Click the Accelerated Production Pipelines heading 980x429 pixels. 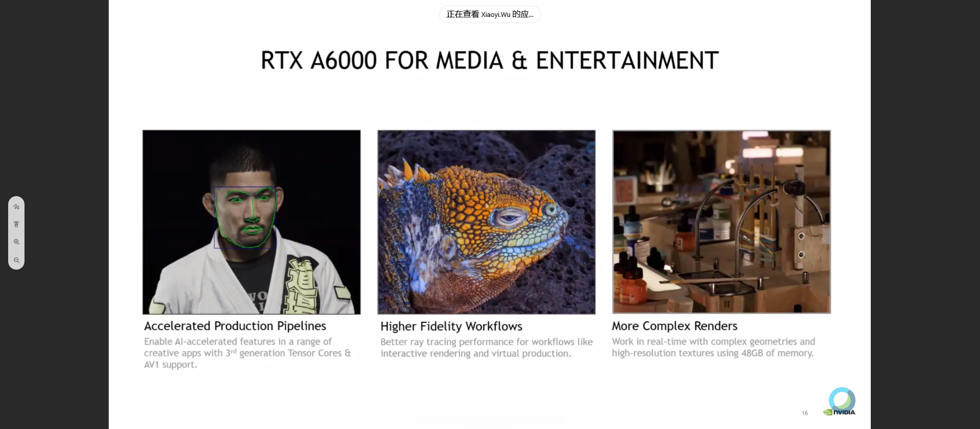(x=235, y=326)
